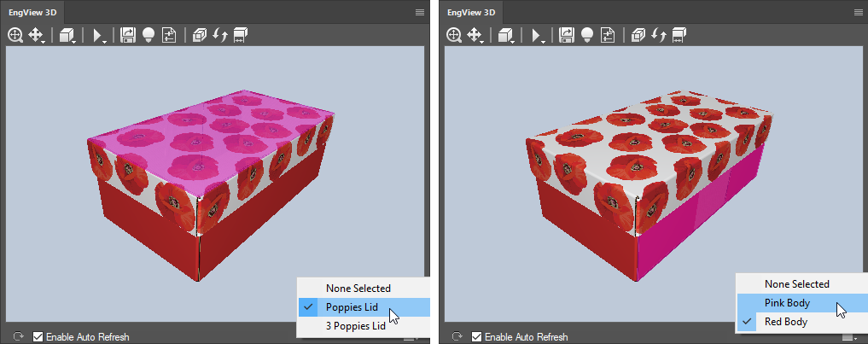Click the refresh arrow in left panel footer

click(19, 337)
